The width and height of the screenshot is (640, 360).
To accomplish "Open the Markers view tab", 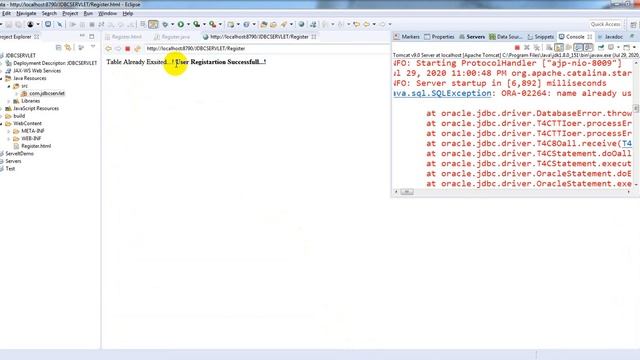I will 407,37.
